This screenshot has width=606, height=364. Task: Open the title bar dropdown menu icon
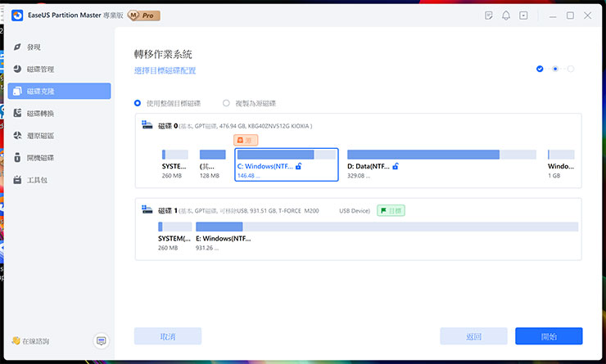(x=523, y=16)
